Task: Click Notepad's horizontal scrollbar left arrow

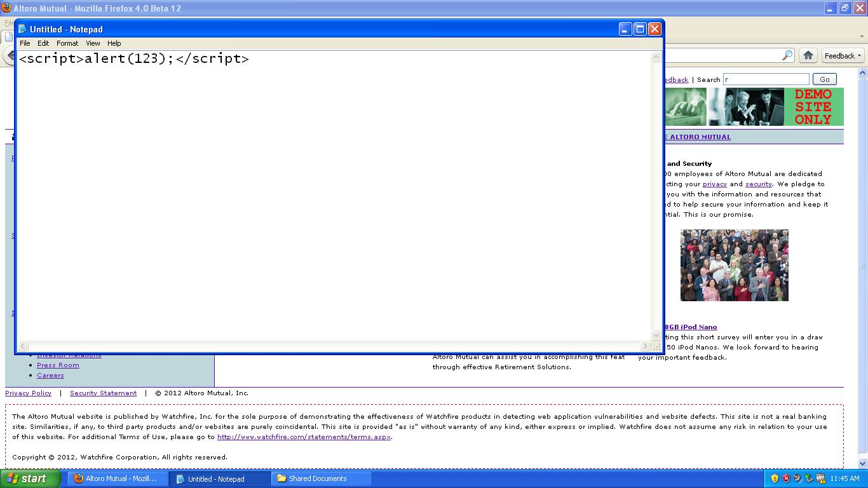Action: click(x=23, y=346)
